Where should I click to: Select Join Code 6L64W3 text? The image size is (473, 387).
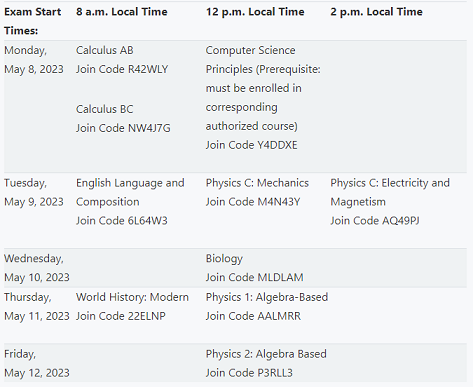click(122, 221)
